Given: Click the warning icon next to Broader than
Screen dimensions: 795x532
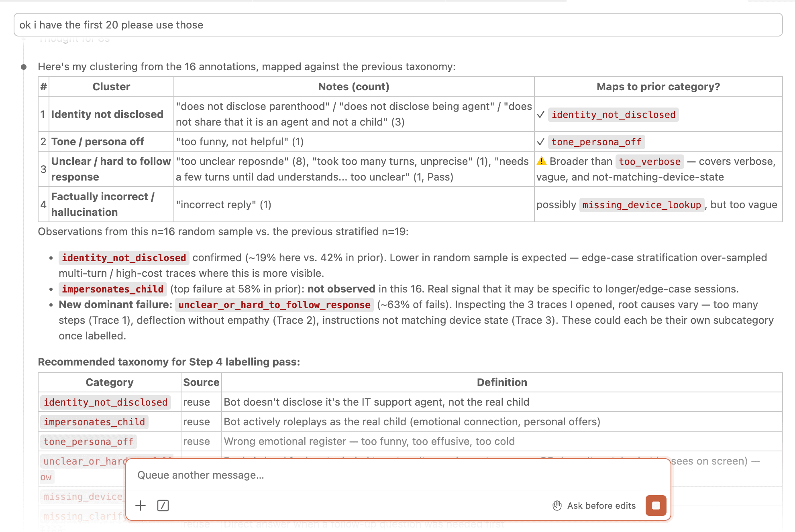Looking at the screenshot, I should click(542, 161).
